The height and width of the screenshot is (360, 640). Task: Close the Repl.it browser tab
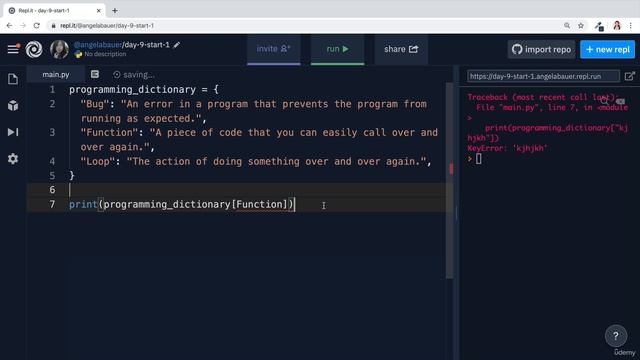pyautogui.click(x=98, y=11)
